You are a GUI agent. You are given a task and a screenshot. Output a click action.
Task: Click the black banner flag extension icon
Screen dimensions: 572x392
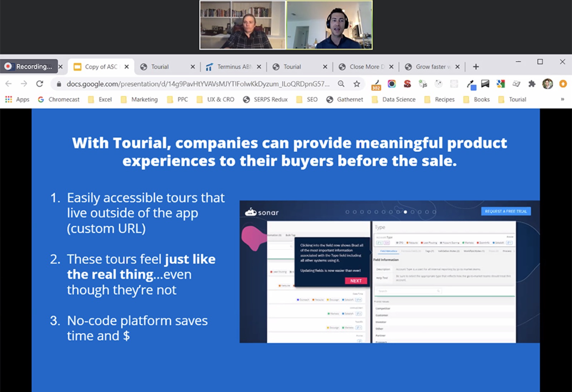pyautogui.click(x=485, y=84)
